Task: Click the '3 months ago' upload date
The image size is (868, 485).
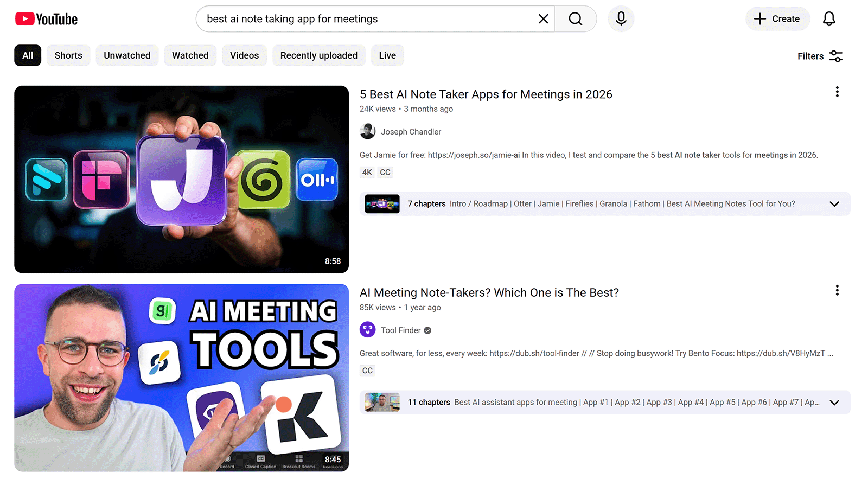Action: coord(429,109)
